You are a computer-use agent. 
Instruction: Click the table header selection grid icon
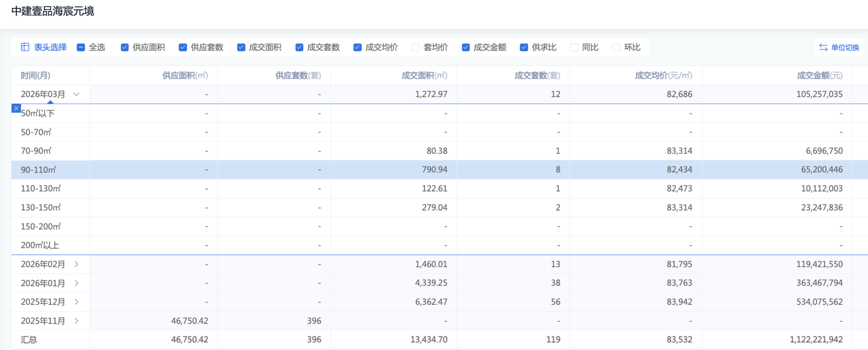[x=25, y=47]
